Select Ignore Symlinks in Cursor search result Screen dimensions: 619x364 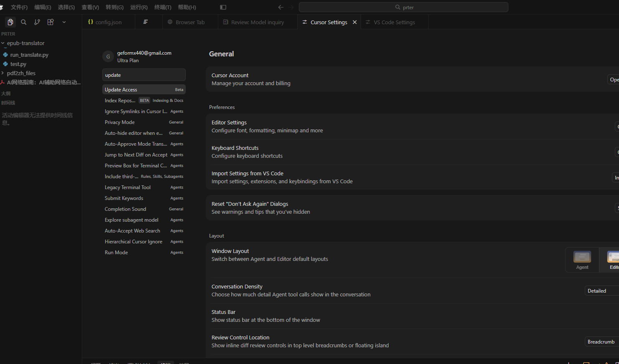pos(144,111)
